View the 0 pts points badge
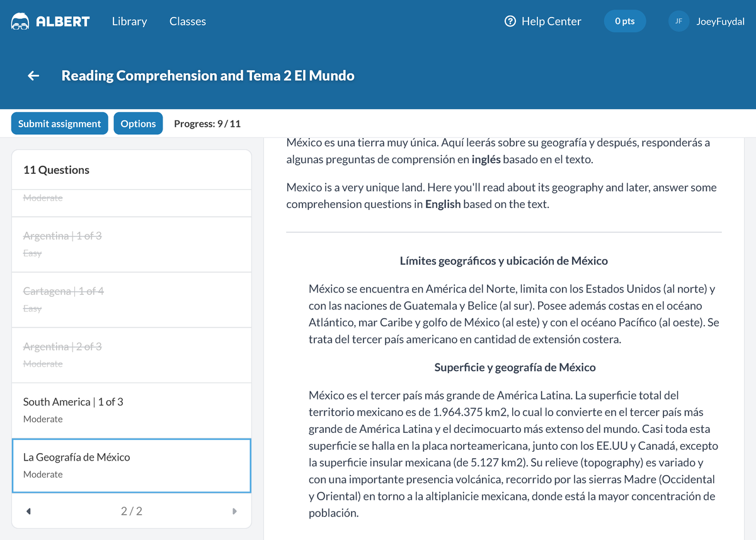 [x=624, y=21]
